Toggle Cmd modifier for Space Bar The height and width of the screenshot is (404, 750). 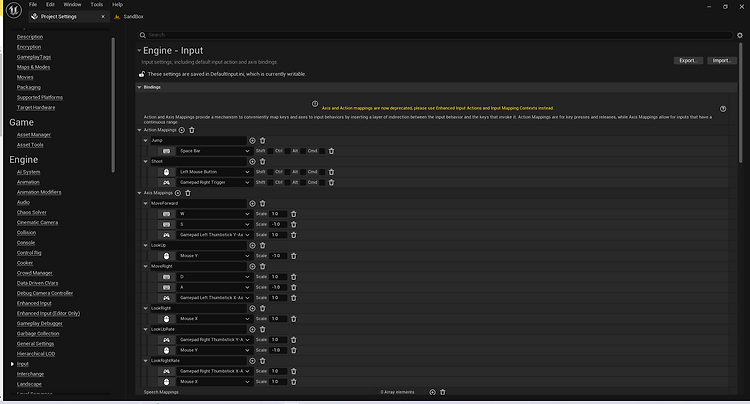(322, 151)
